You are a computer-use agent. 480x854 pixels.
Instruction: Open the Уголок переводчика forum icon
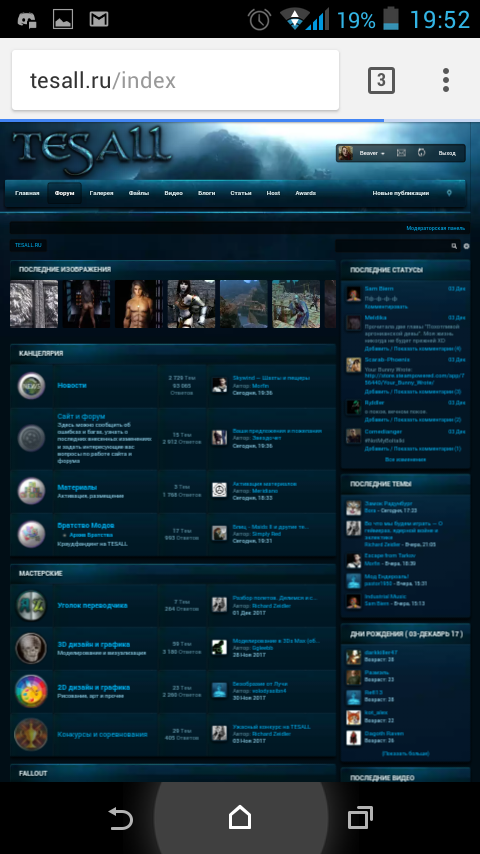click(31, 605)
